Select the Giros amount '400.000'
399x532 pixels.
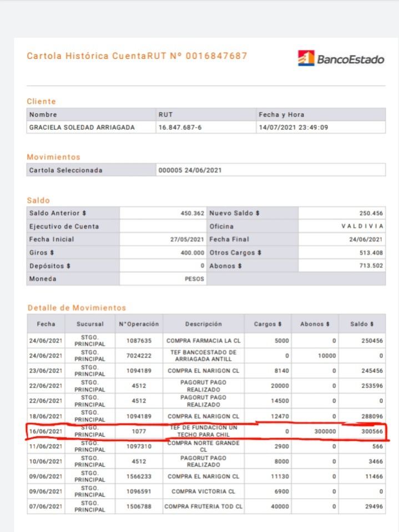click(x=192, y=253)
